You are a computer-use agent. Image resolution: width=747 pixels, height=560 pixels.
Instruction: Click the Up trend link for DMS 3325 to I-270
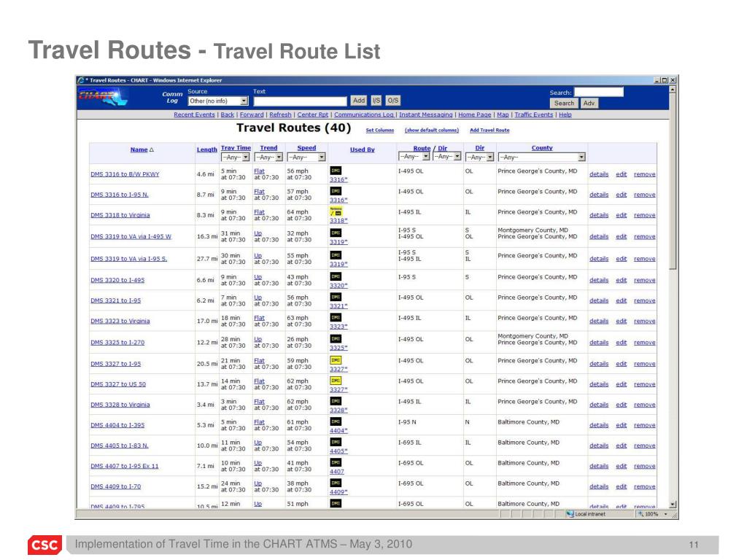[x=258, y=340]
